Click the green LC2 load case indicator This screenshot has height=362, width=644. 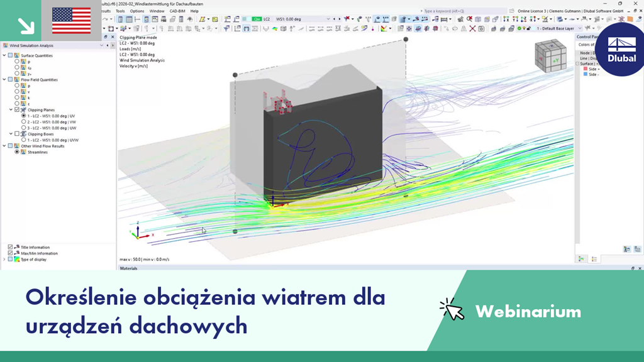tap(257, 19)
